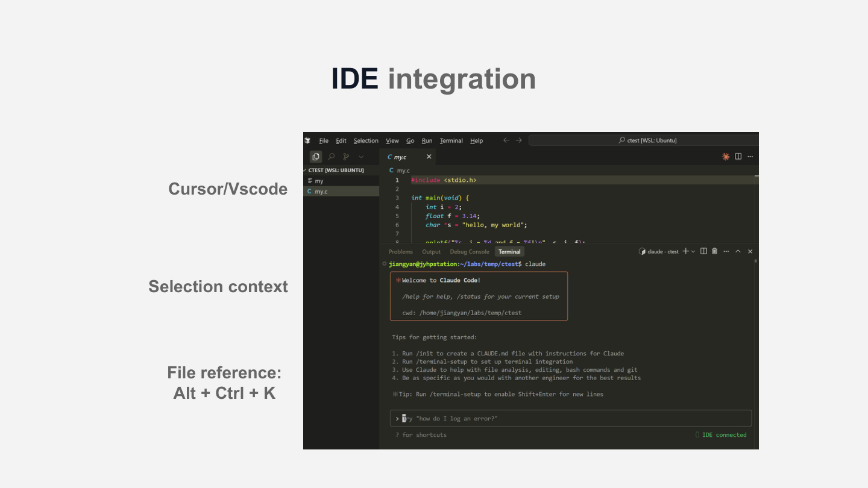The height and width of the screenshot is (488, 868).
Task: Split the editor to the right
Action: coord(738,157)
